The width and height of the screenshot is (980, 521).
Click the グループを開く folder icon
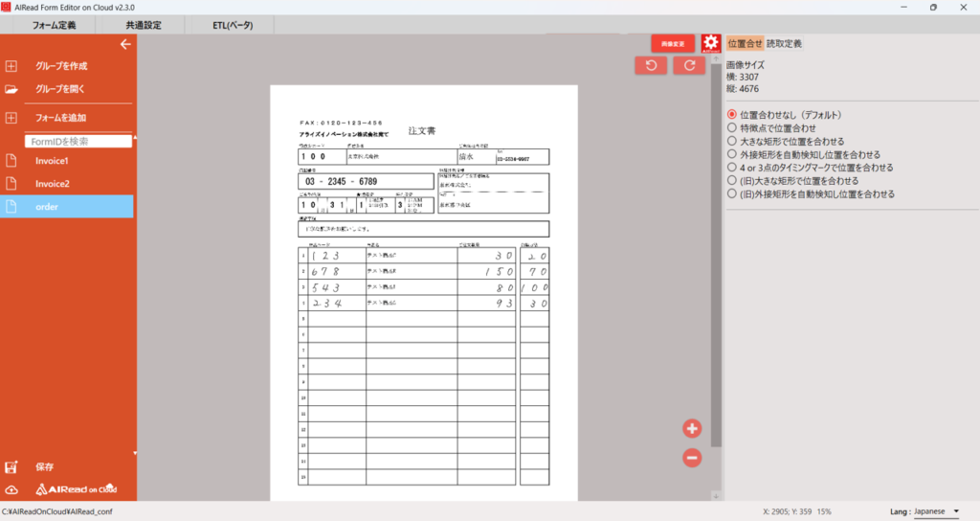[x=11, y=89]
